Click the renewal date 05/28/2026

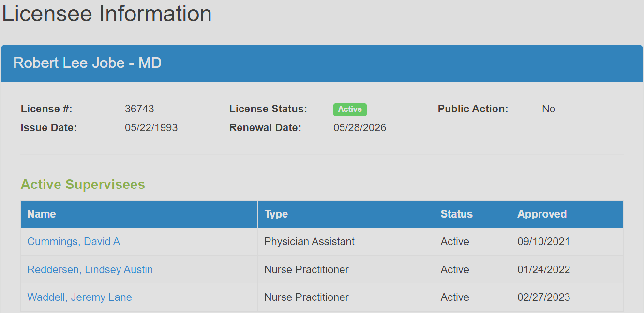tap(359, 128)
